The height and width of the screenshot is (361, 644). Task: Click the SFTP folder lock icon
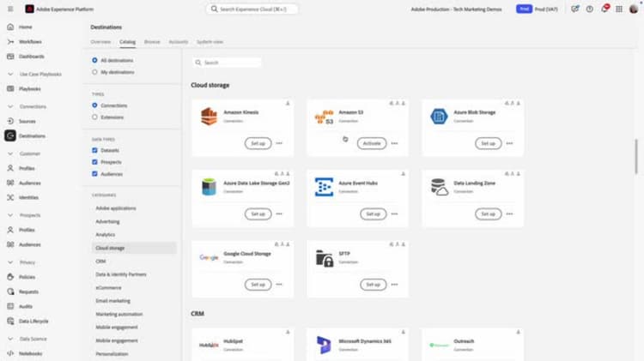click(324, 258)
